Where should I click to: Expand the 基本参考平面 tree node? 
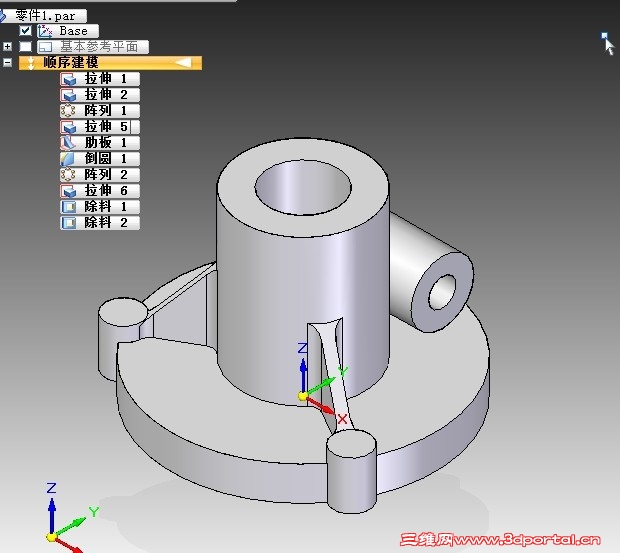(7, 47)
